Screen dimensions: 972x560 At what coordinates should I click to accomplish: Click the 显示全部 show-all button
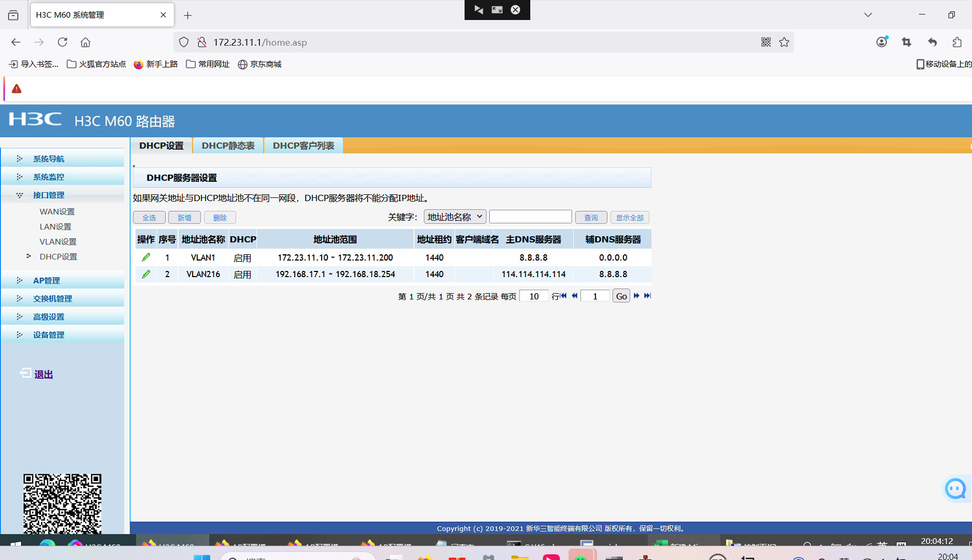pyautogui.click(x=630, y=218)
